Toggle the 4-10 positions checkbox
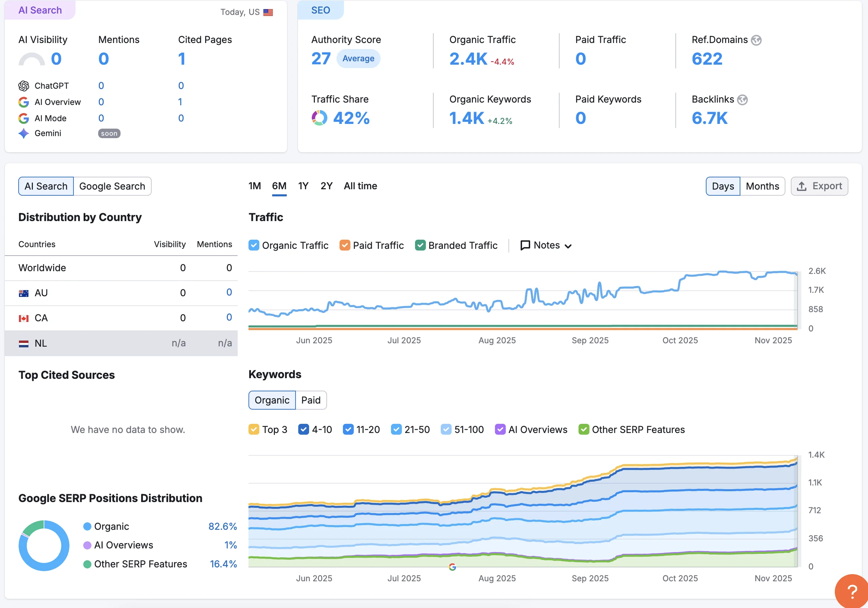 (x=304, y=430)
